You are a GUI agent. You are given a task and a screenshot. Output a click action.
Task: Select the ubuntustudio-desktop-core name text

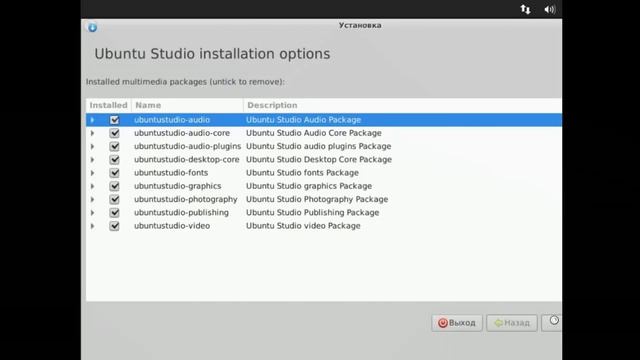(187, 160)
